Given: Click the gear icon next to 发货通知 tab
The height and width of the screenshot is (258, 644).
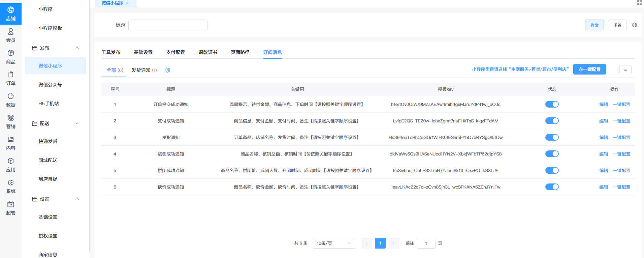Looking at the screenshot, I should coord(168,70).
